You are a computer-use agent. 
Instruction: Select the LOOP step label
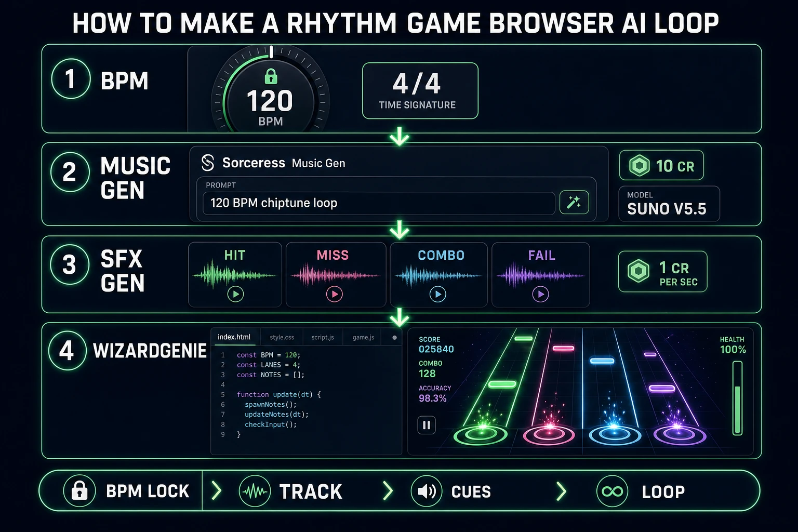click(x=663, y=492)
